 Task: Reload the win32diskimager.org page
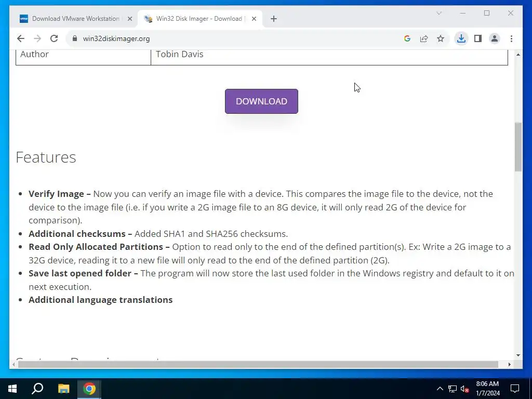(54, 38)
